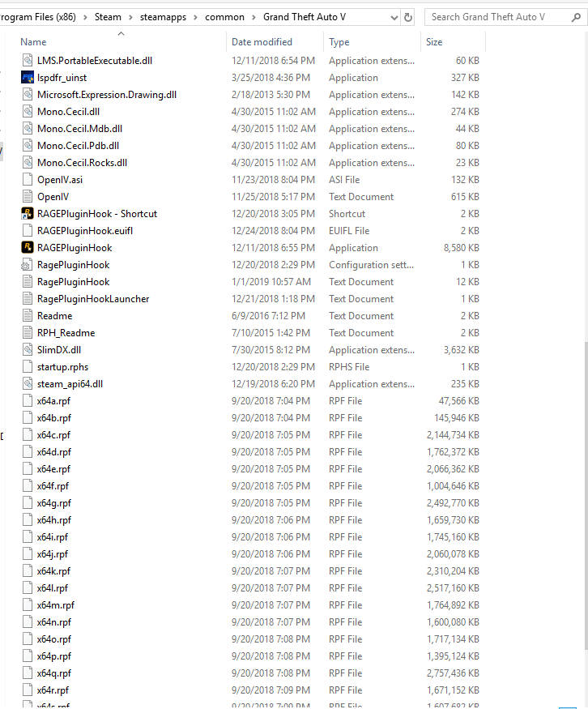Select the x64b.rpf file name

click(x=53, y=418)
